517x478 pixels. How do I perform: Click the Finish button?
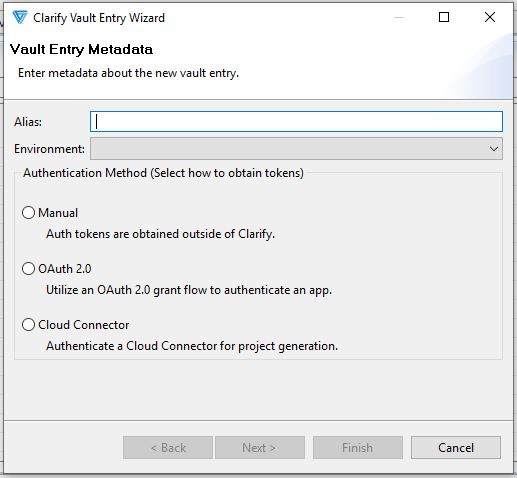coord(358,448)
